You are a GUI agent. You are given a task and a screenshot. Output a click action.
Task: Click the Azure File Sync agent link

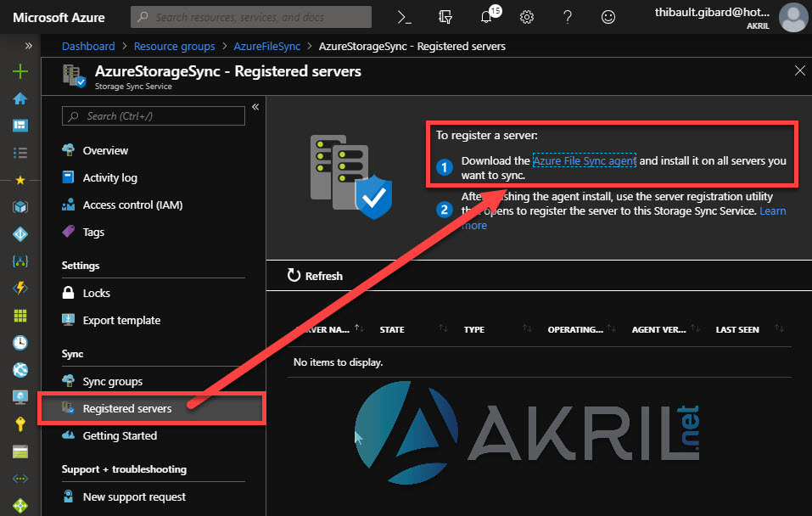tap(584, 160)
